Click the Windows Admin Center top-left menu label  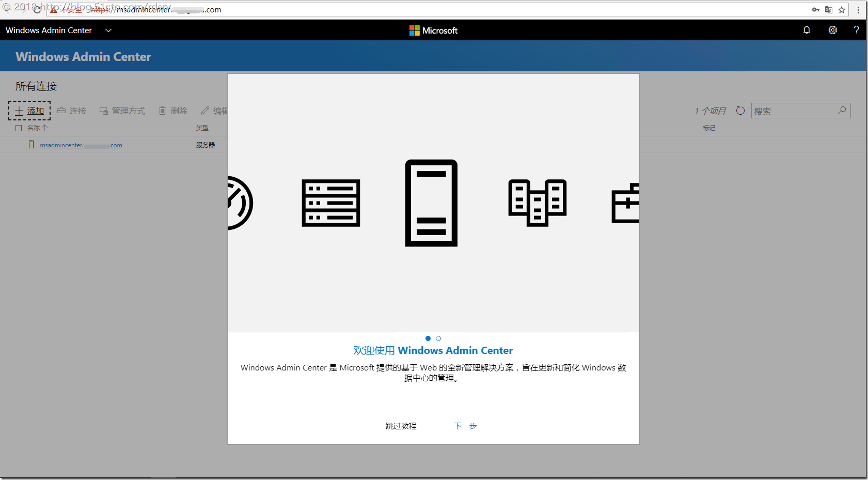[x=49, y=30]
